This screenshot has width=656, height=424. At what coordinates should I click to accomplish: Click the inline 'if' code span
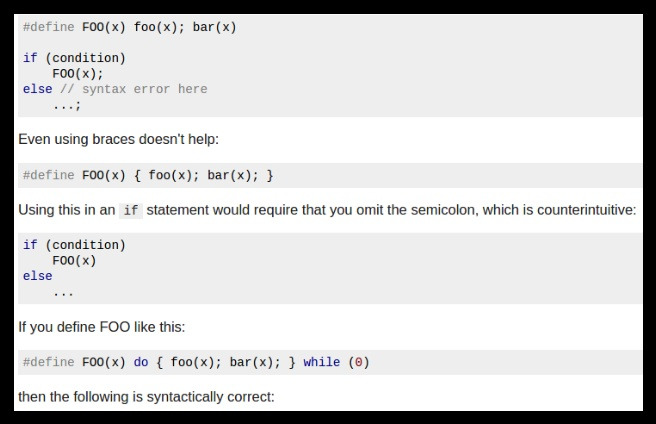pos(131,210)
